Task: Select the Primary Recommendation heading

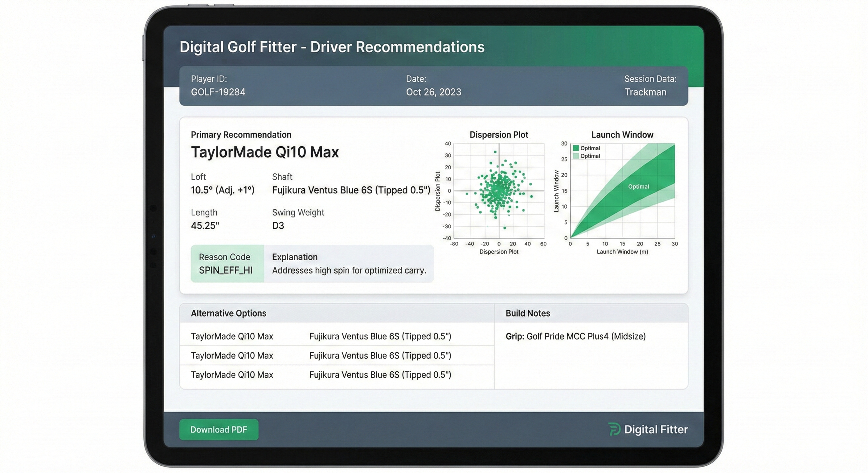Action: coord(241,135)
